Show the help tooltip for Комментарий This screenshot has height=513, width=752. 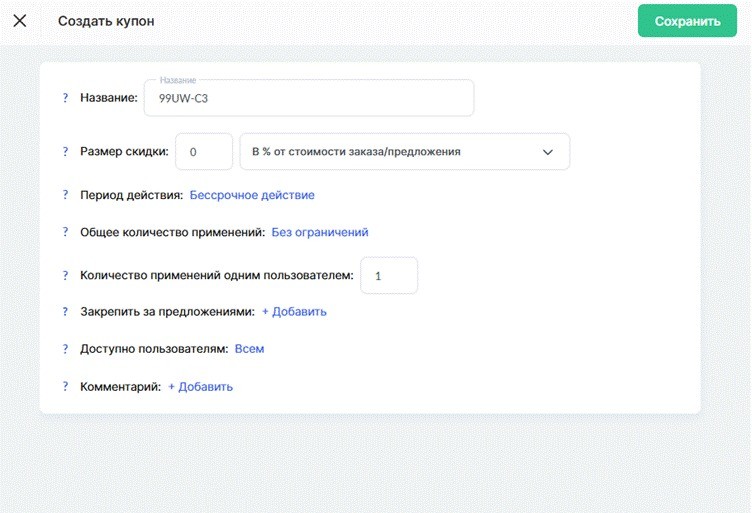click(x=65, y=387)
